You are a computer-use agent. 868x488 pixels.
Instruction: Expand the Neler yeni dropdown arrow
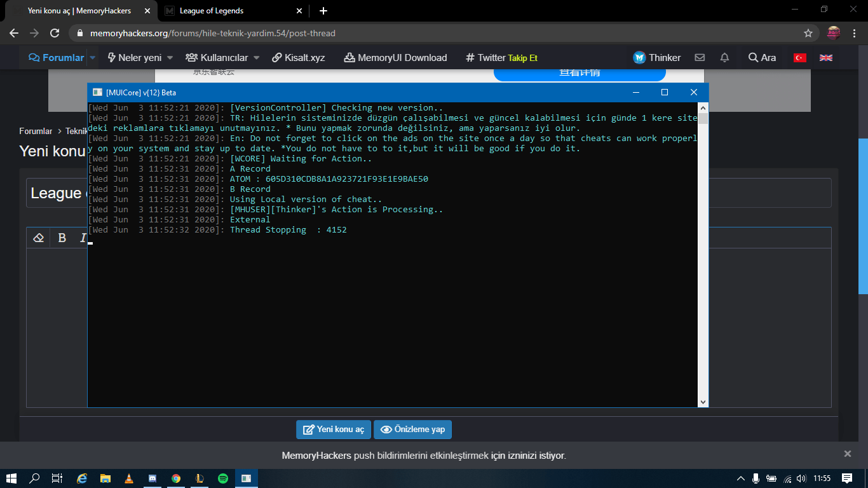click(170, 57)
